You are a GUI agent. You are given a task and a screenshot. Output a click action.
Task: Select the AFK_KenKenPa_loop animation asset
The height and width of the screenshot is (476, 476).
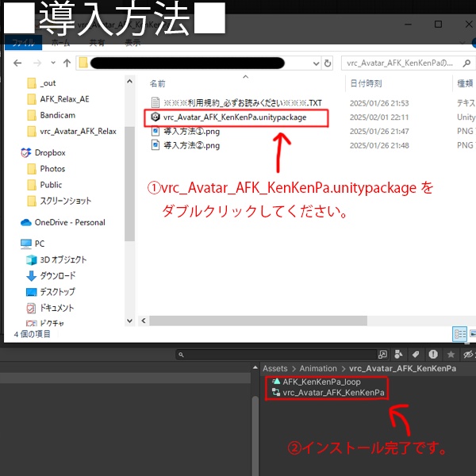pyautogui.click(x=317, y=382)
